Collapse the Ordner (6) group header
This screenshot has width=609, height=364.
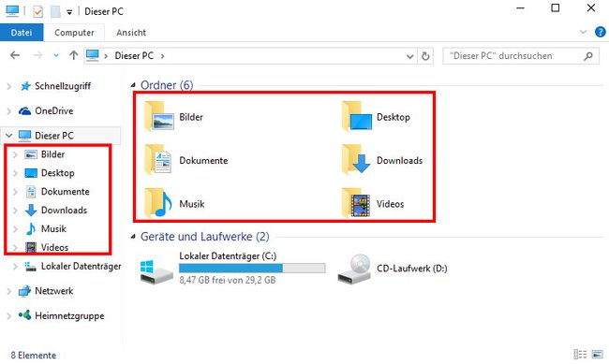click(133, 84)
